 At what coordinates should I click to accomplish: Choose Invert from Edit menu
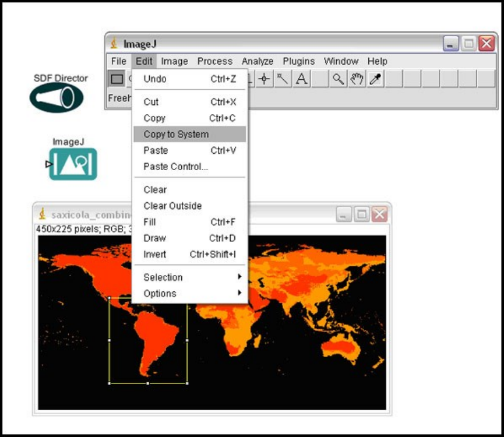point(189,254)
